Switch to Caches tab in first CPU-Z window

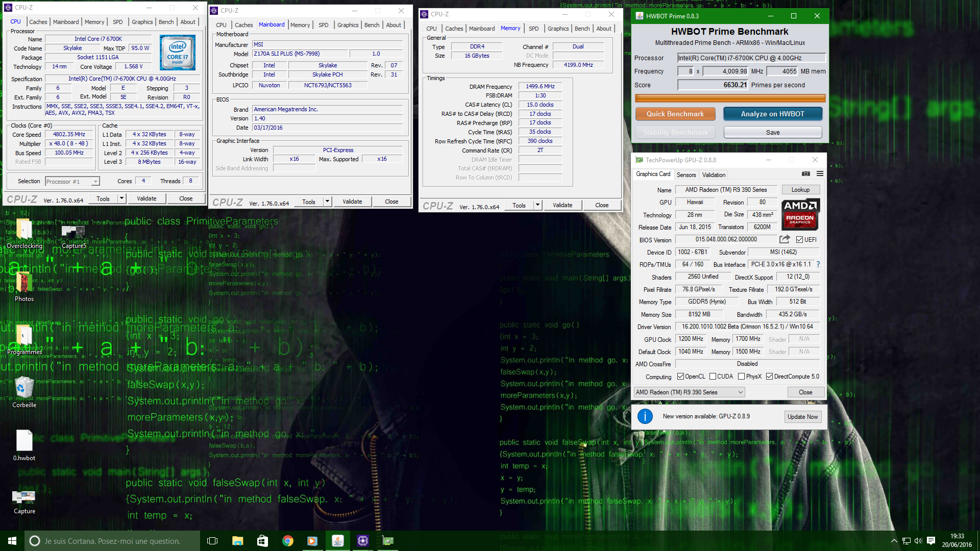click(38, 22)
